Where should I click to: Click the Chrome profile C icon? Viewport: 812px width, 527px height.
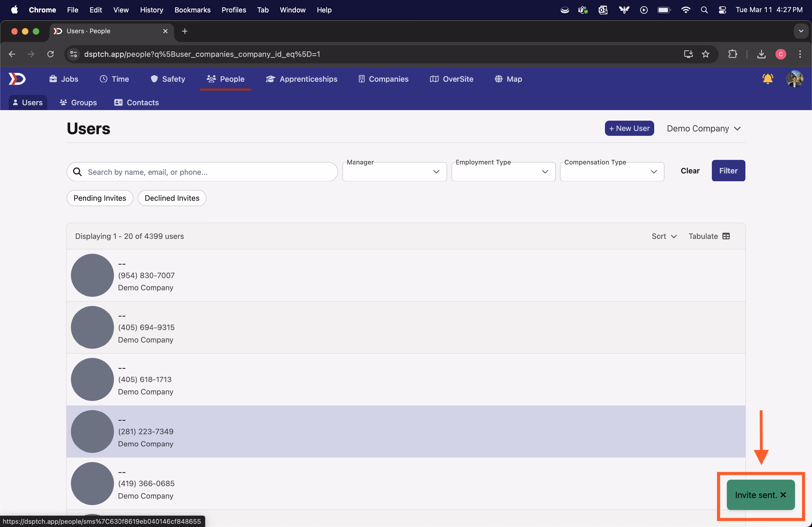781,54
